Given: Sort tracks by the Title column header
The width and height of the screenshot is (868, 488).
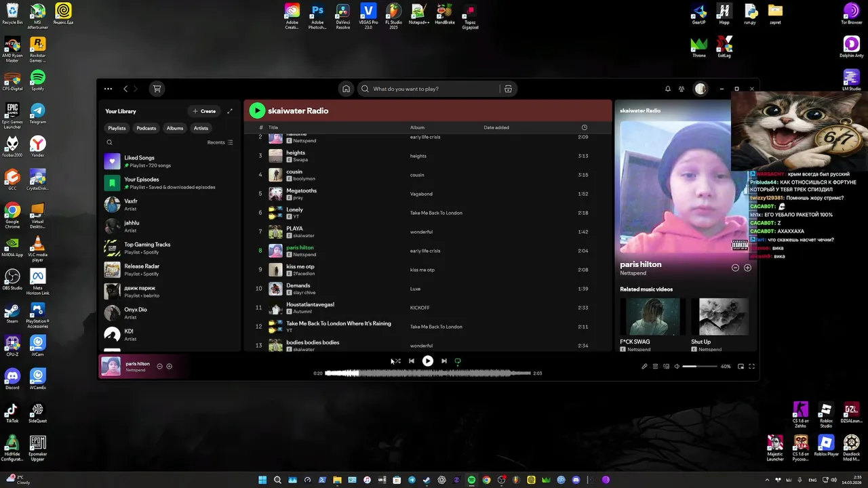Looking at the screenshot, I should click(273, 127).
